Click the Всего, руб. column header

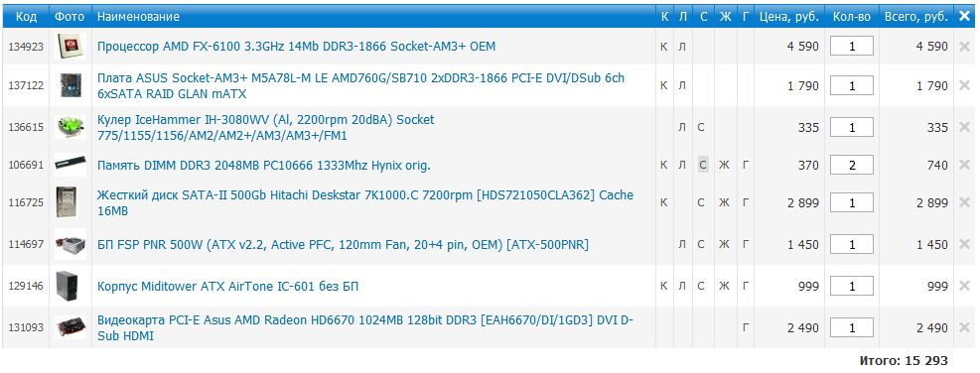click(x=915, y=17)
